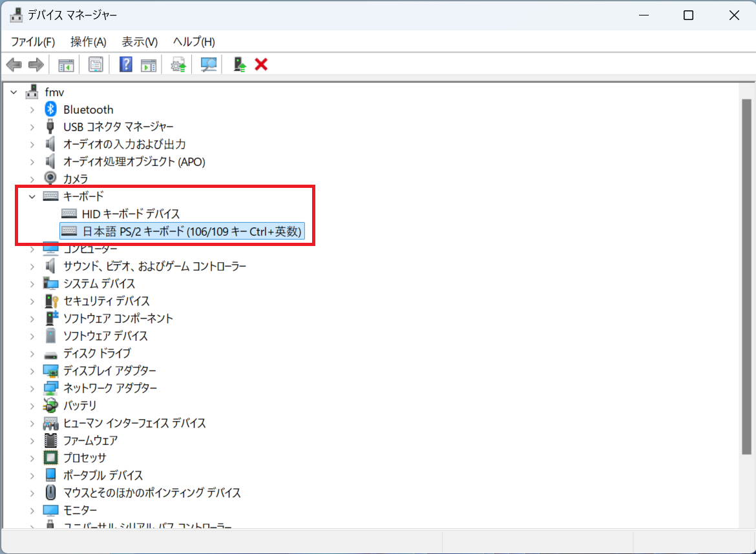
Task: Open the 表示(V) menu
Action: point(140,42)
